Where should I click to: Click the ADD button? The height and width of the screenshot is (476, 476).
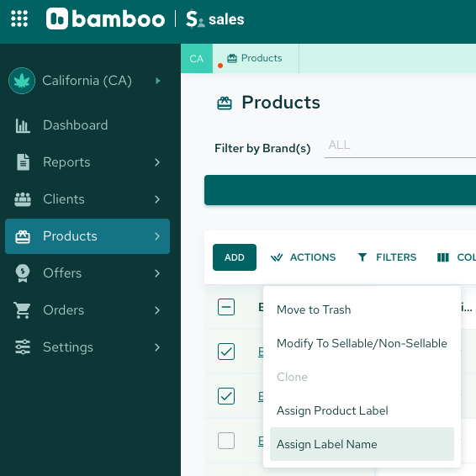click(235, 257)
